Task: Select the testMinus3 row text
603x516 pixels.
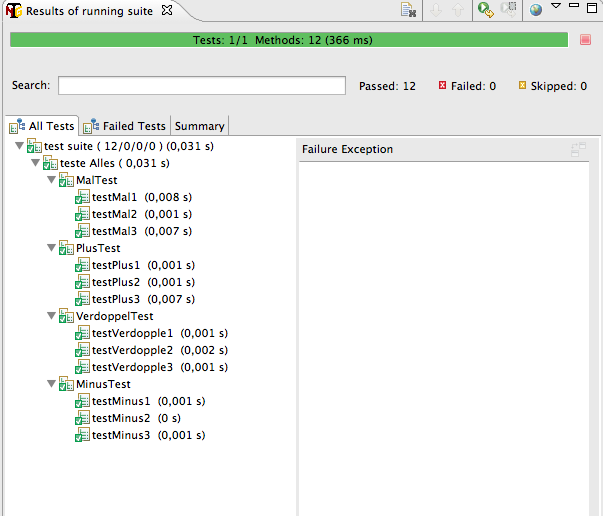Action: click(149, 435)
